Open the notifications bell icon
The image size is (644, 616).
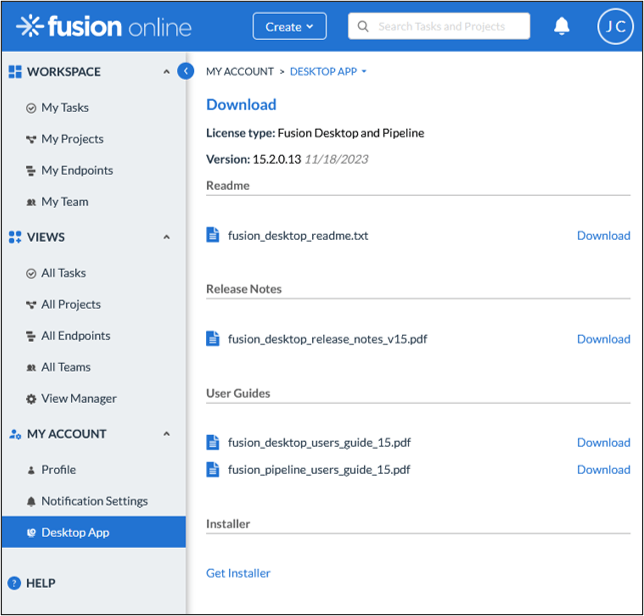point(561,26)
